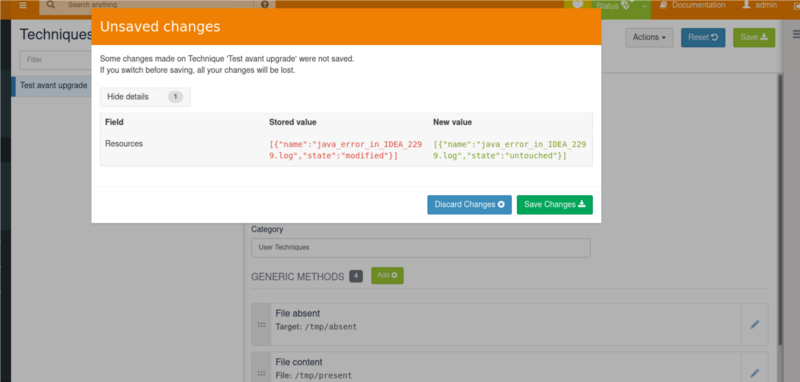This screenshot has width=800, height=382.
Task: Open the Actions dropdown
Action: point(649,37)
